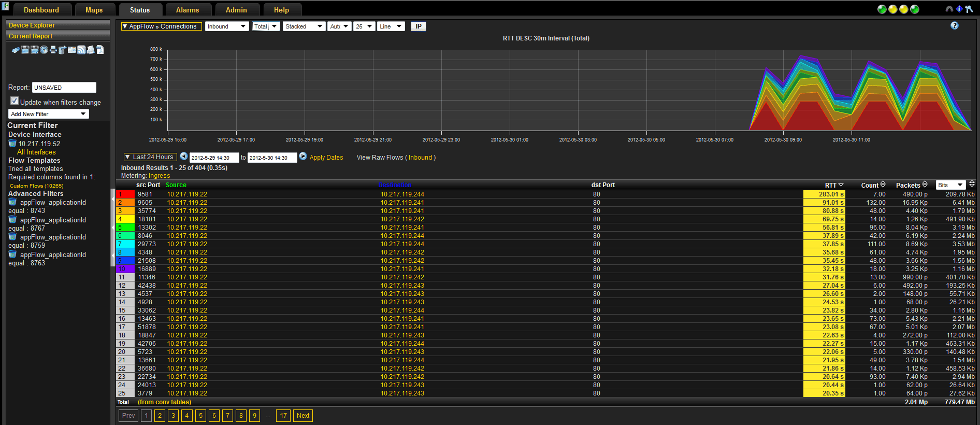Click the Next page button

pos(303,416)
